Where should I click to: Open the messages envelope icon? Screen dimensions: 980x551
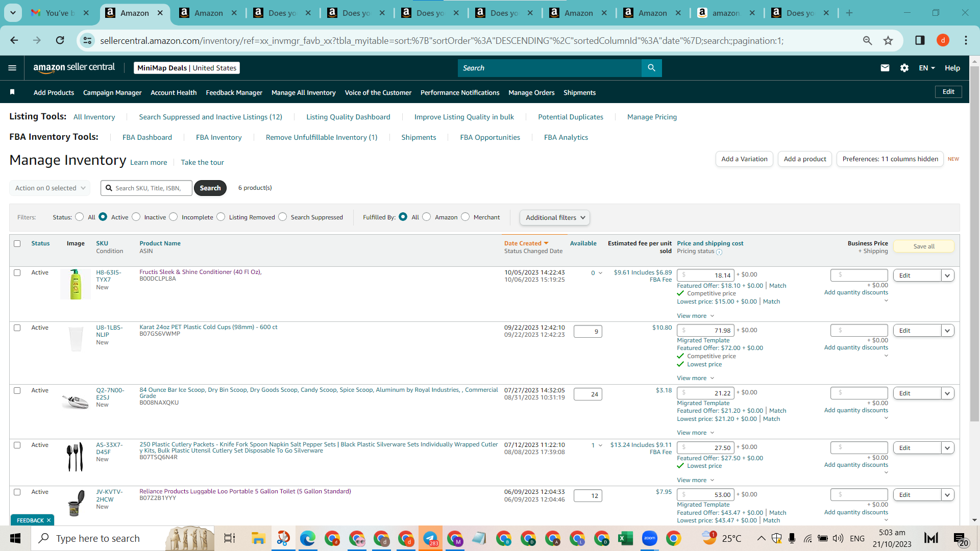(x=885, y=68)
